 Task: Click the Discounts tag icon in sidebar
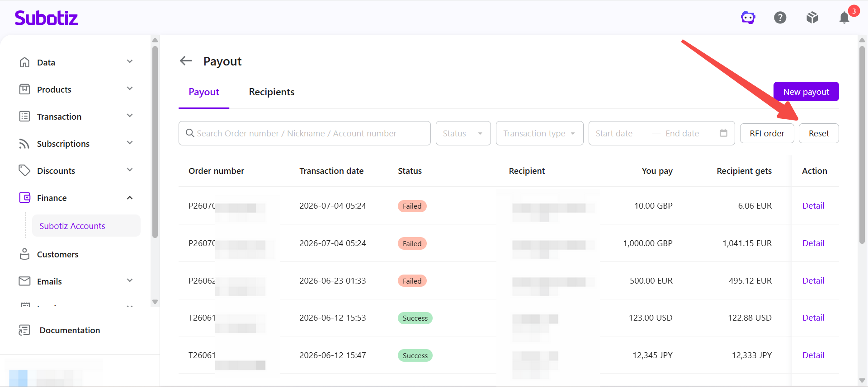[24, 171]
